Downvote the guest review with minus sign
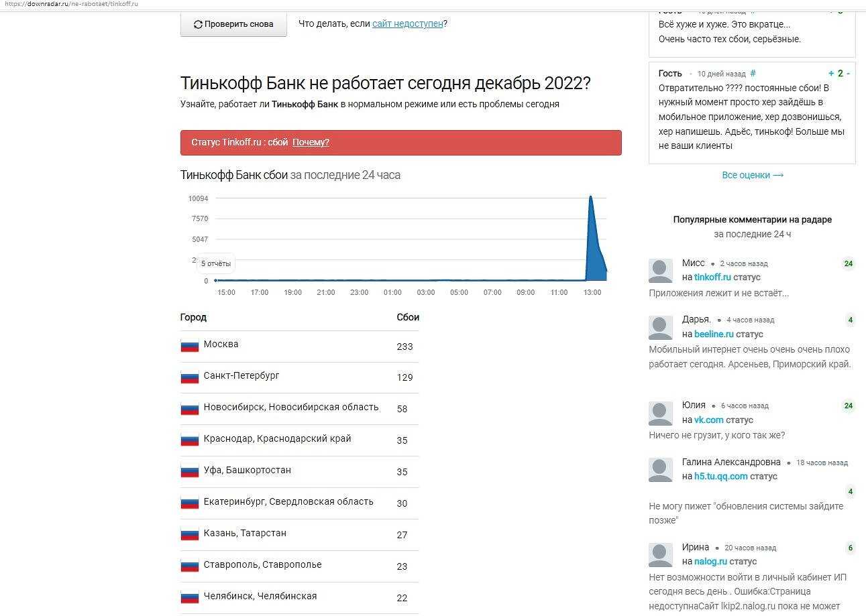The image size is (866, 616). point(848,74)
